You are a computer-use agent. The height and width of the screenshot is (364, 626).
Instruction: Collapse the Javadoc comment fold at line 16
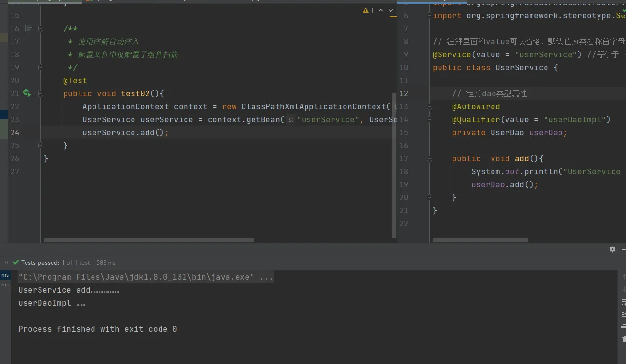pos(40,28)
